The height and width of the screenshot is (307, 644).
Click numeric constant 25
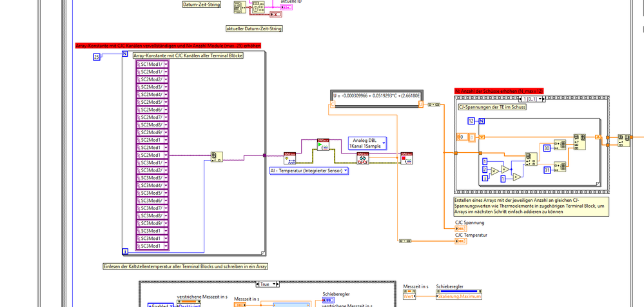[x=97, y=57]
